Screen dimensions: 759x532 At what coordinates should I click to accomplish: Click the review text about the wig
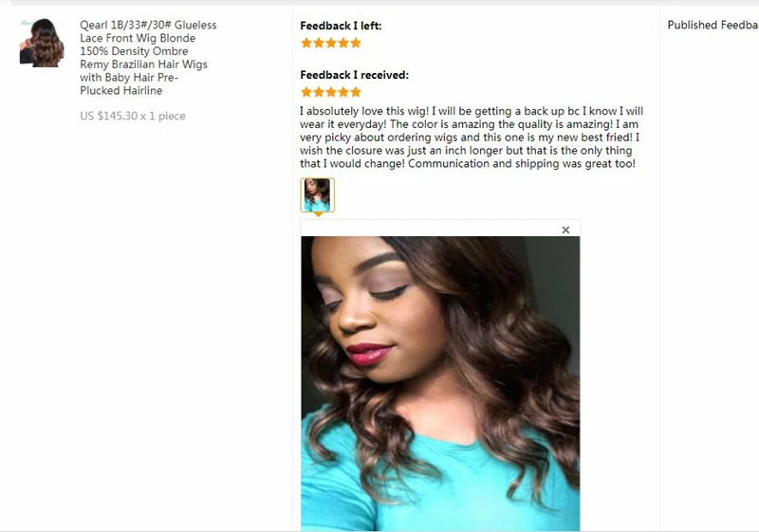(x=472, y=138)
